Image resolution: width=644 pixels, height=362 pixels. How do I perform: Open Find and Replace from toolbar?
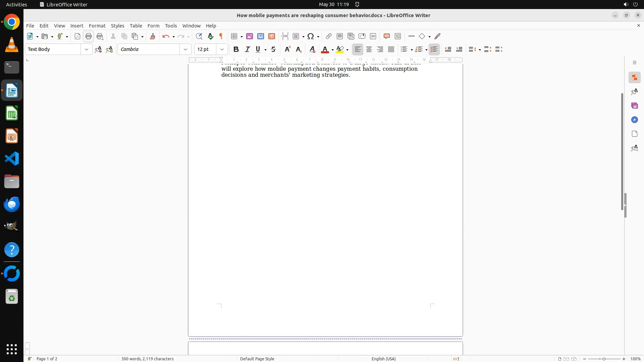click(199, 37)
